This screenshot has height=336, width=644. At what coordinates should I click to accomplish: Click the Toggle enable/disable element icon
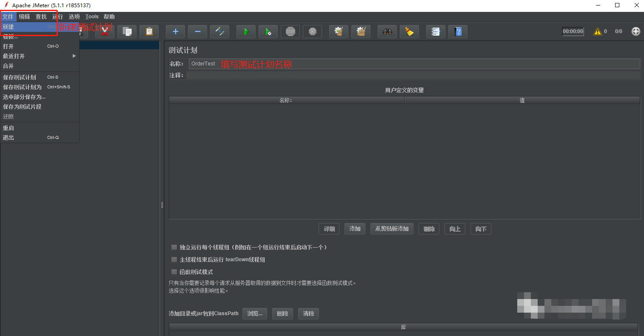click(219, 31)
